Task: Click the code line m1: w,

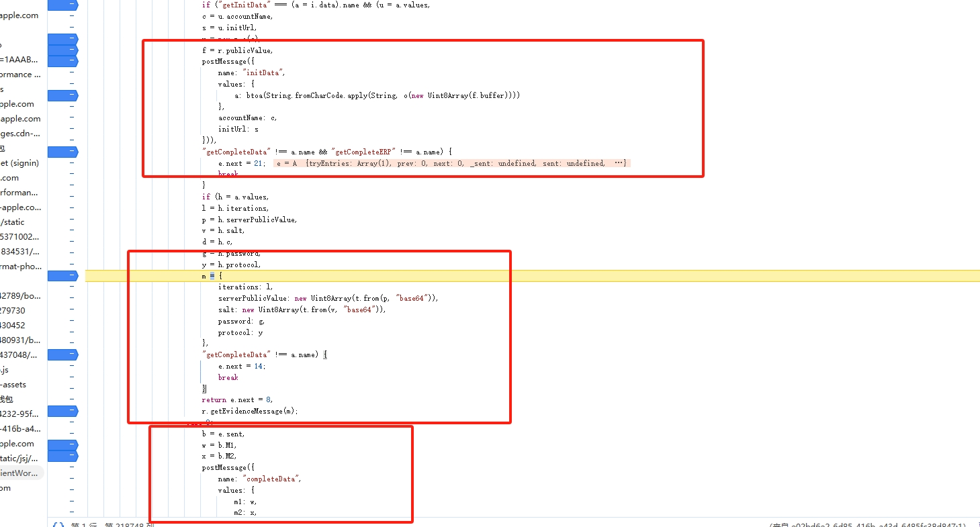Action: tap(245, 501)
